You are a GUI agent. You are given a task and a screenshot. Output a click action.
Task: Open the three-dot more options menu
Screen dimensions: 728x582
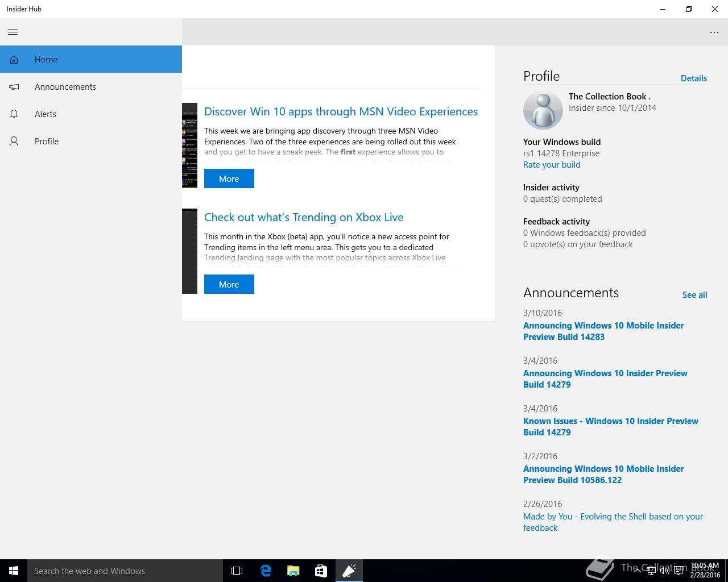[x=714, y=32]
